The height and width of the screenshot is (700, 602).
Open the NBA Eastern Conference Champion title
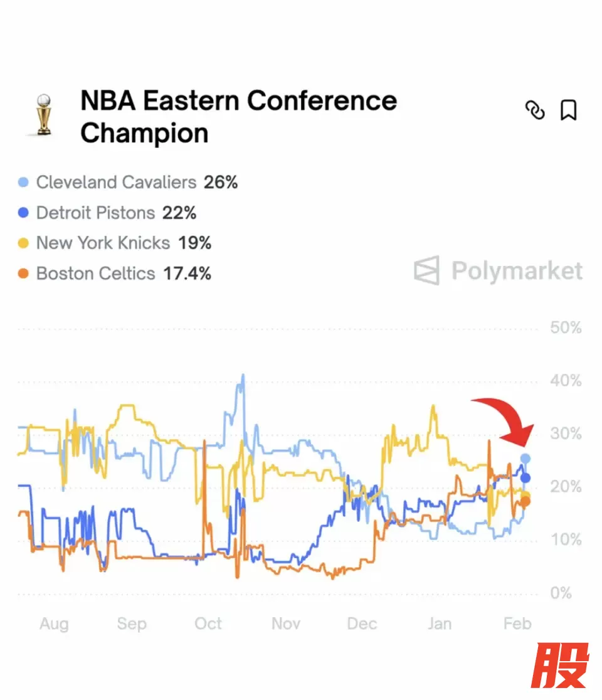click(238, 117)
